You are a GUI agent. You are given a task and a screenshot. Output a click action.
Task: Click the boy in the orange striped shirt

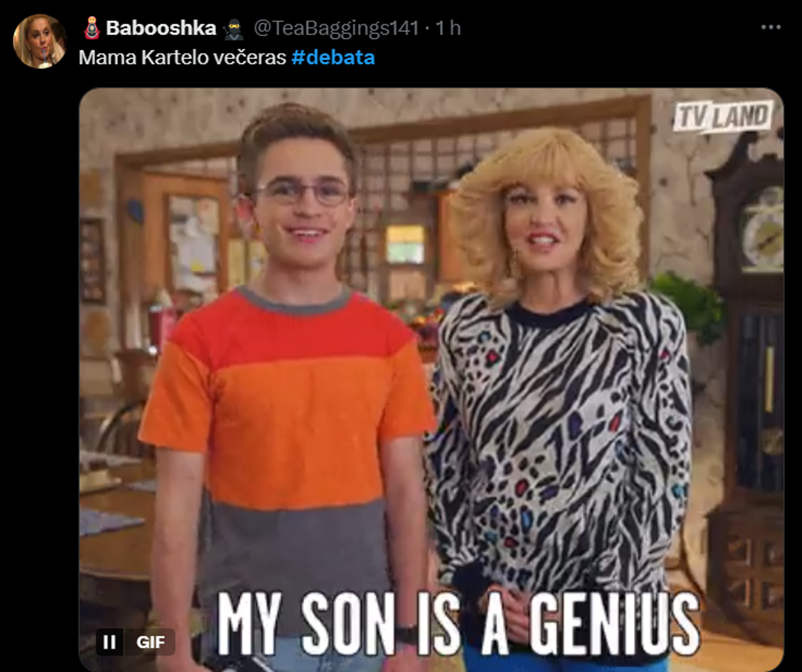[x=286, y=386]
